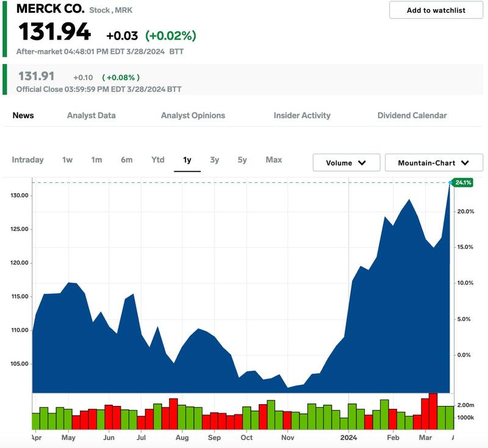Click the MERCK CO. stock title
488x448 pixels.
coord(51,9)
